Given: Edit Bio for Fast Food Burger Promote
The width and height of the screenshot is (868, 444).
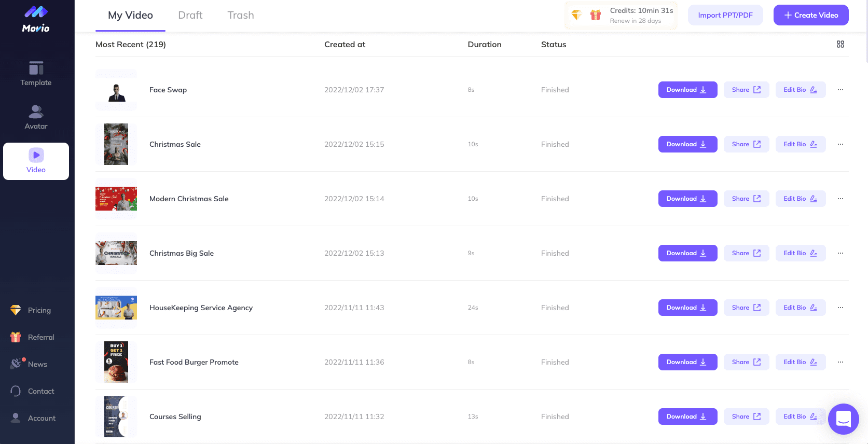Looking at the screenshot, I should [801, 362].
